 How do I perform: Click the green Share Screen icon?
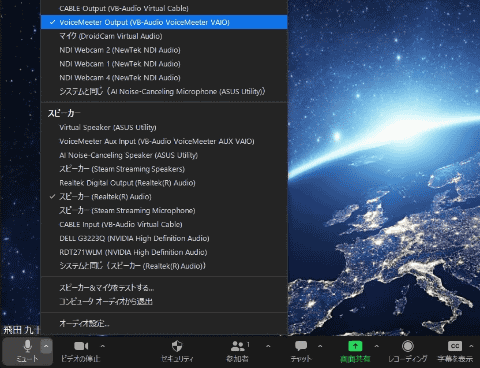pos(355,346)
